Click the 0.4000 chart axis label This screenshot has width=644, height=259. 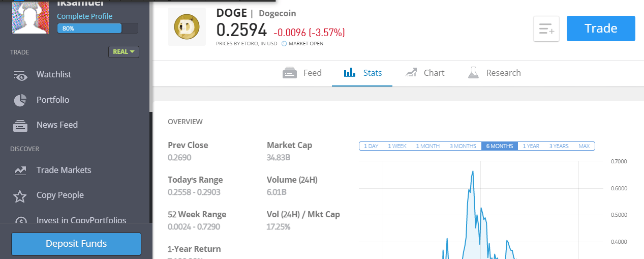tap(619, 242)
